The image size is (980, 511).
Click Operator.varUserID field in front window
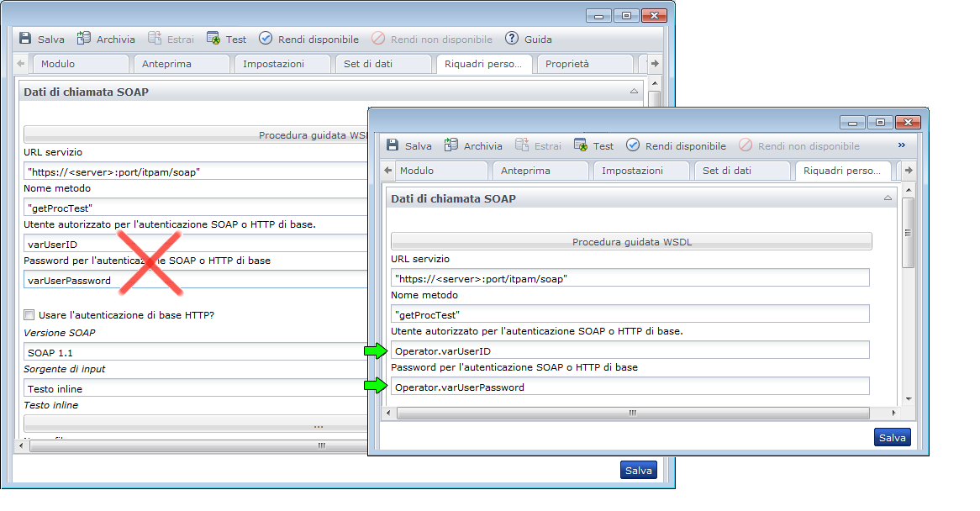click(630, 350)
